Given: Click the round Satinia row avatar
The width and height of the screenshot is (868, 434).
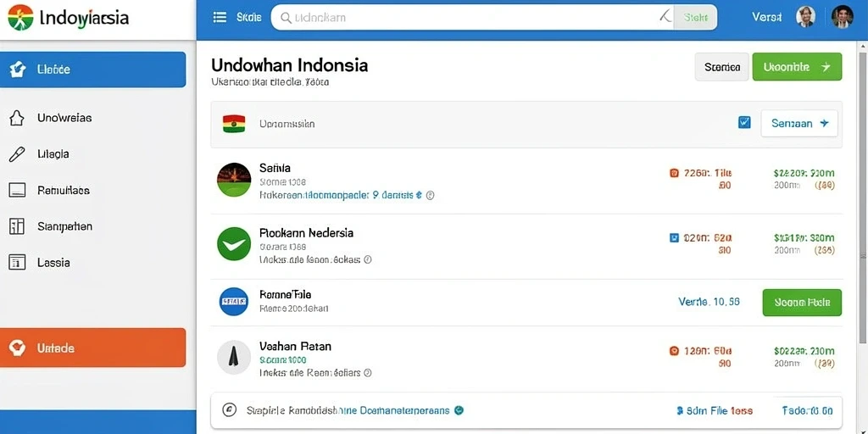Looking at the screenshot, I should click(234, 180).
